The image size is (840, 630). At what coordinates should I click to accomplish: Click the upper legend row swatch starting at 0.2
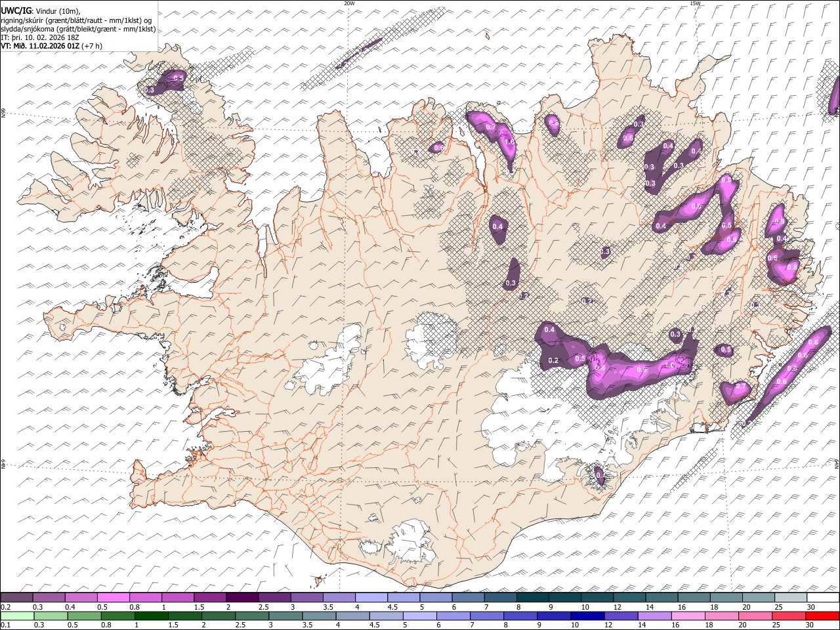[16, 598]
